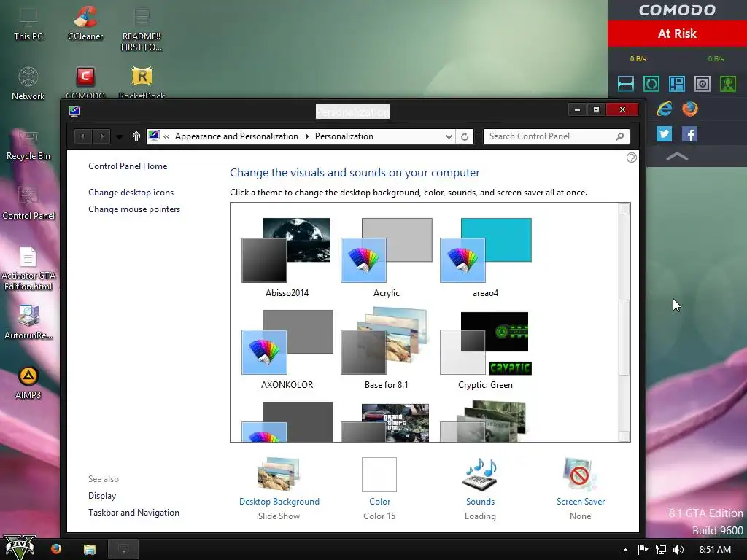Open Screen Saver settings
This screenshot has height=560, width=747.
[580, 488]
